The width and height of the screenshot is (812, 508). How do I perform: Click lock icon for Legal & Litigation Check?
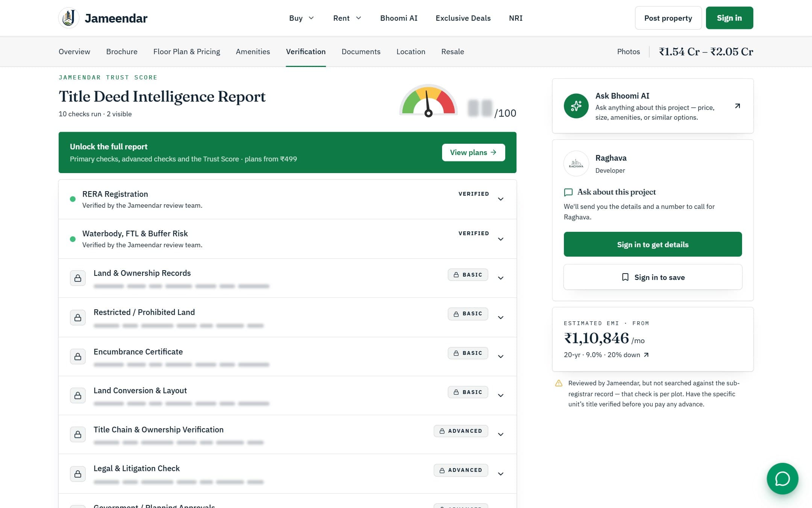tap(78, 474)
